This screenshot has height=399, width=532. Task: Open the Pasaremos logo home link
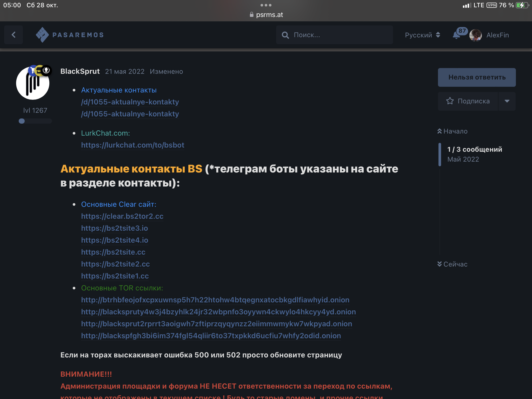70,35
